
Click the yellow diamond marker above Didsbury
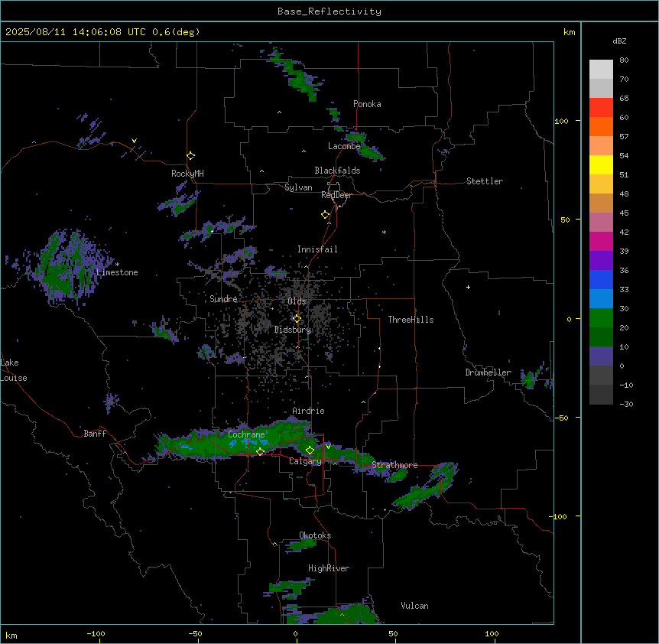[297, 319]
